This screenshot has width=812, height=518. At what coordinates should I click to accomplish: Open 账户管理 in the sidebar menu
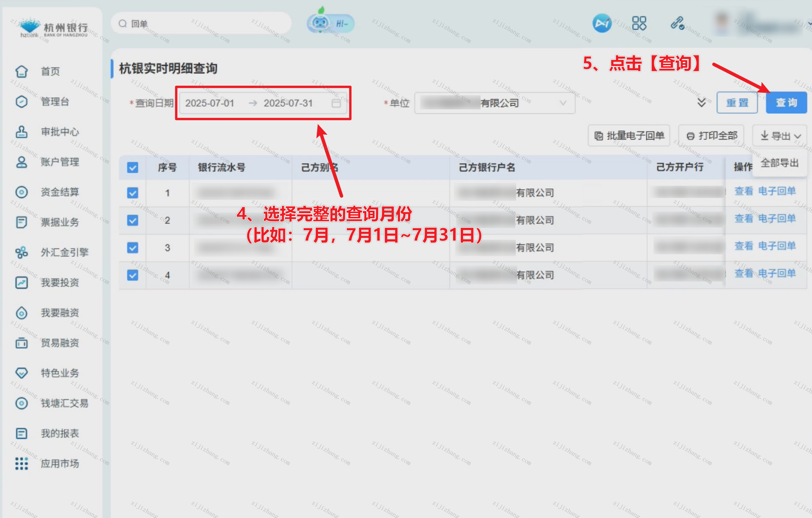pyautogui.click(x=59, y=162)
